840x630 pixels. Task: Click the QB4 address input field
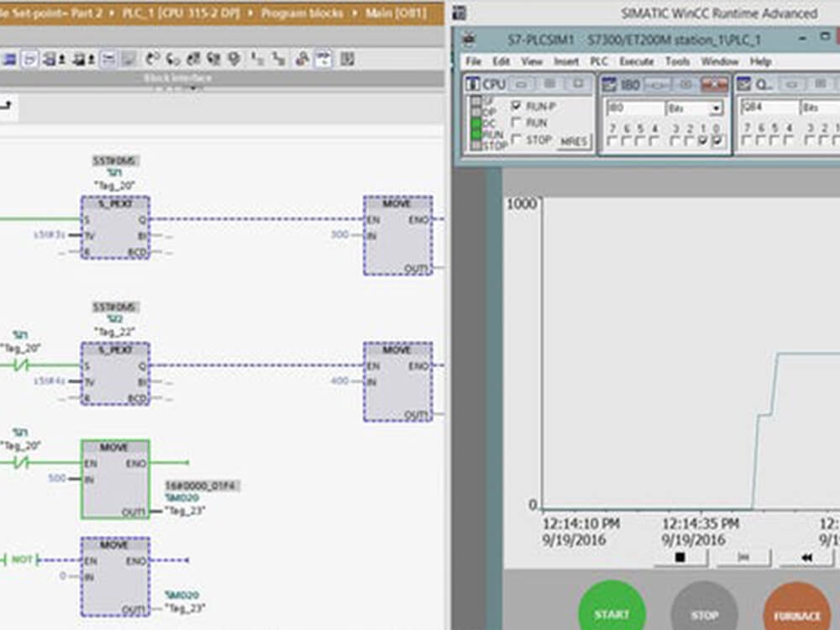click(769, 108)
